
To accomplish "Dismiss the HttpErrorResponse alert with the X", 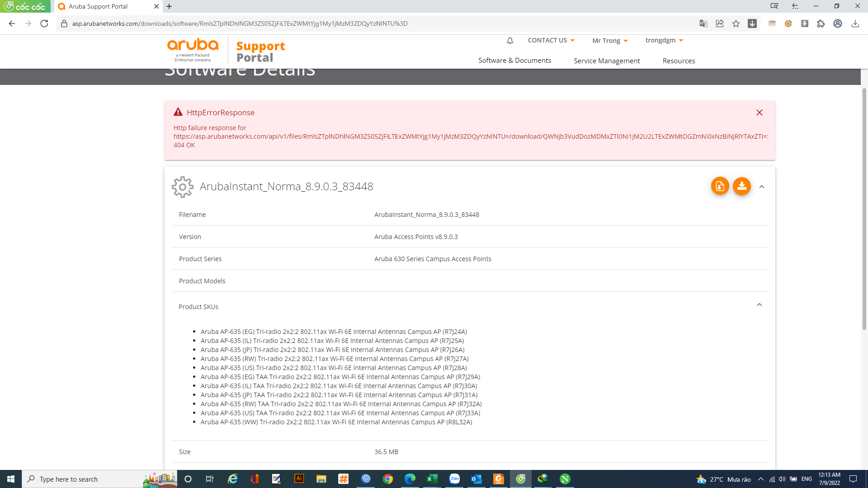I will coord(759,113).
